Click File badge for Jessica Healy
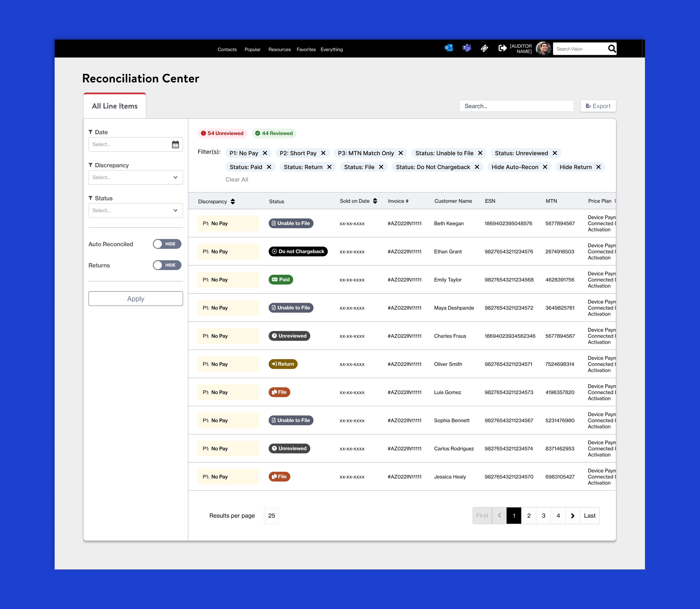 (279, 476)
